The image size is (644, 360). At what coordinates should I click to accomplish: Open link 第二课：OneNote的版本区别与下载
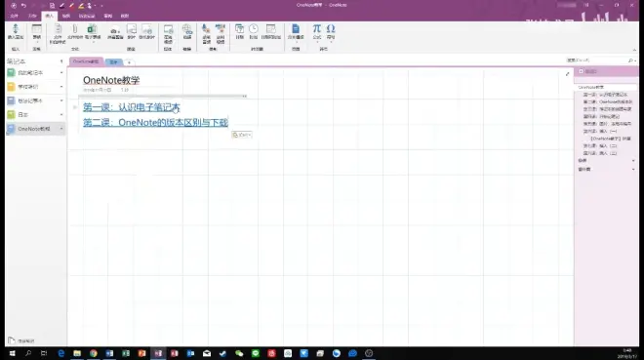pos(155,122)
